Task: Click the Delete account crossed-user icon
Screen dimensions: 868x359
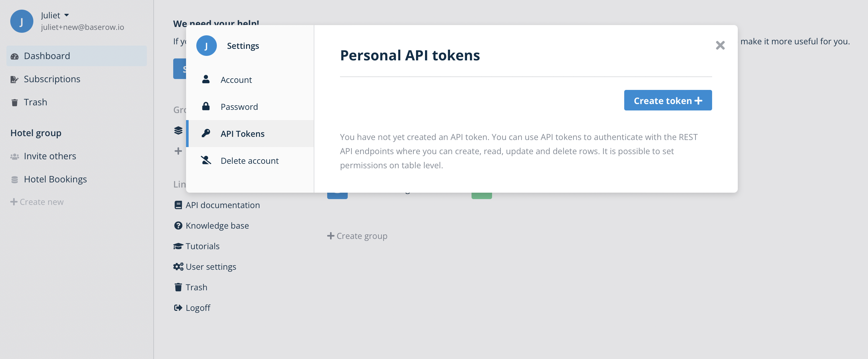Action: pos(206,160)
